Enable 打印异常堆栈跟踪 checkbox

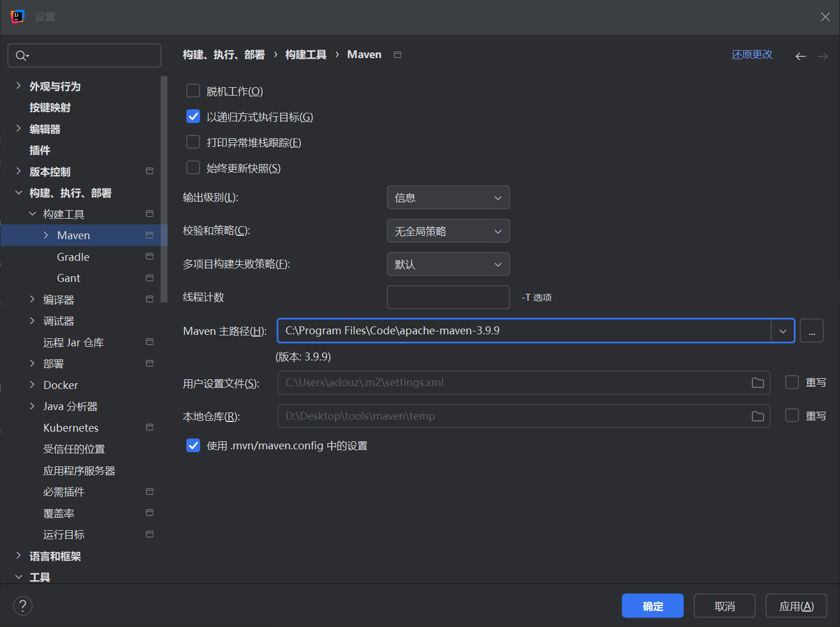coord(193,142)
